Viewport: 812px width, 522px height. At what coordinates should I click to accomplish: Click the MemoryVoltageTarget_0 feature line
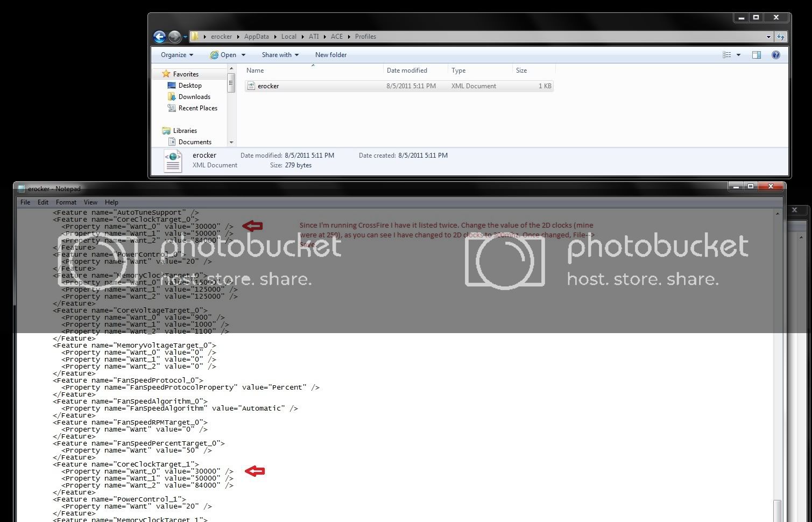click(135, 345)
